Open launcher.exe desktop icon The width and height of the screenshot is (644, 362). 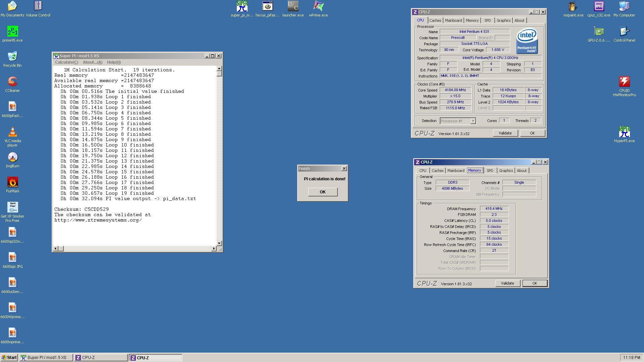[293, 9]
